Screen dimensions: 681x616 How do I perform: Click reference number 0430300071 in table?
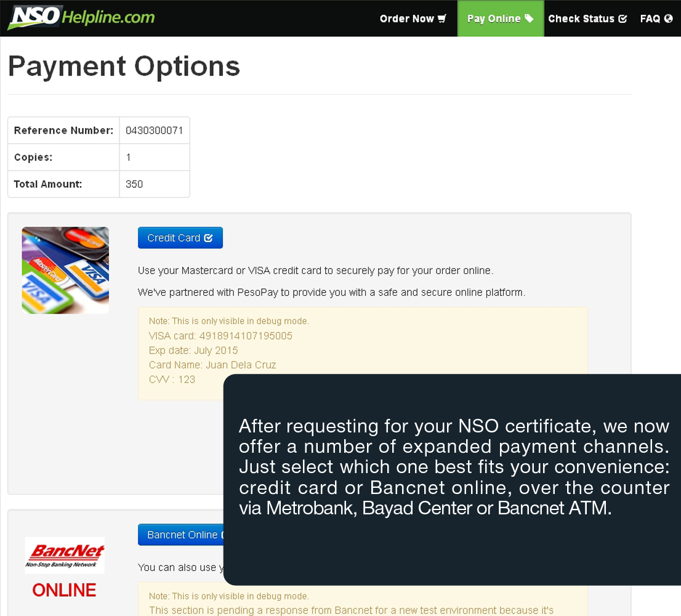[154, 131]
